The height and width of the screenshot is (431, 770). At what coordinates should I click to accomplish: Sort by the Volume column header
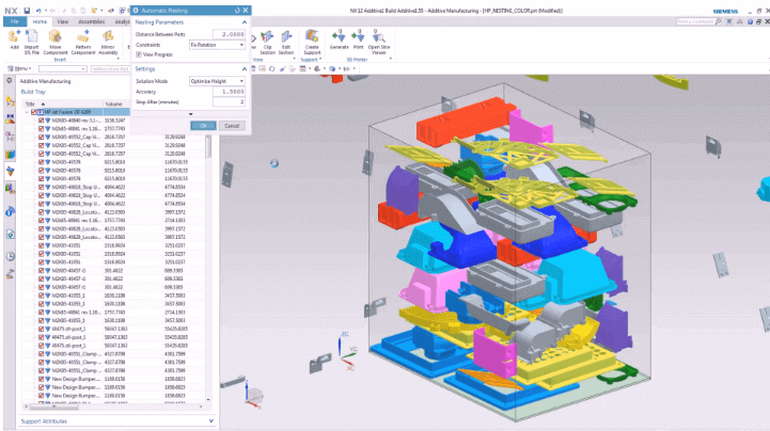(116, 104)
